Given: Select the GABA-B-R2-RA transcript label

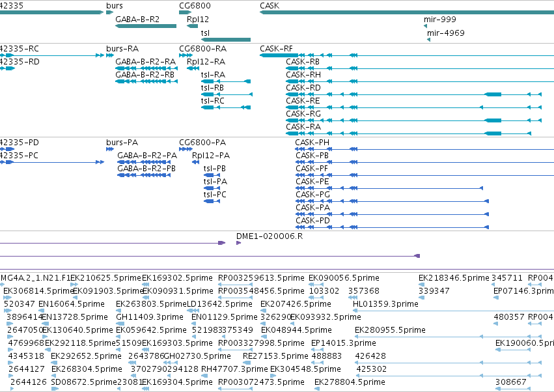Looking at the screenshot, I should [x=146, y=61].
